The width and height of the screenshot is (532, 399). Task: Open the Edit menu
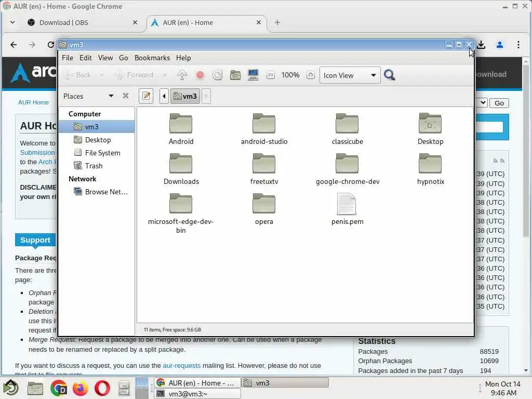pos(85,58)
